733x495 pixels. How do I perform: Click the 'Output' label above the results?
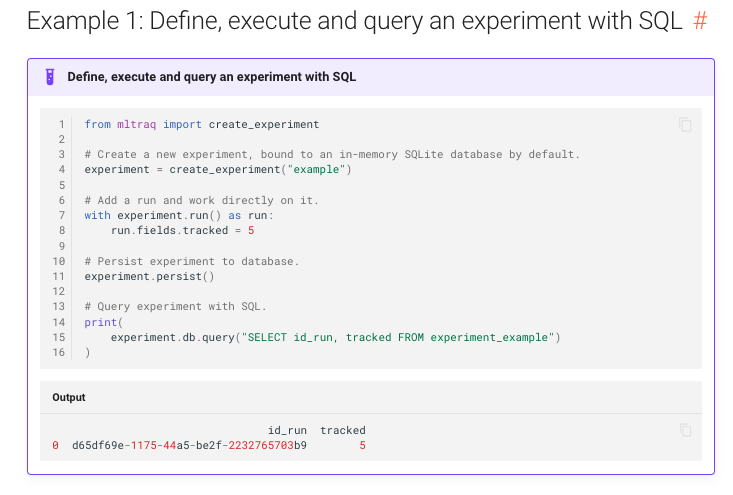click(x=69, y=397)
